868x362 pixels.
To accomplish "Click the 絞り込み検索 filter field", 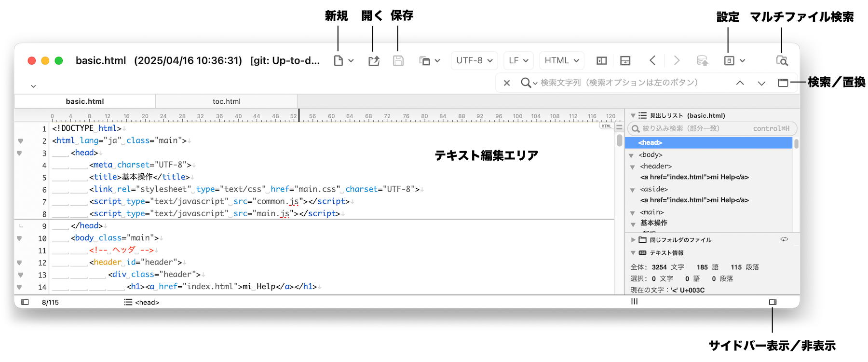I will 694,128.
